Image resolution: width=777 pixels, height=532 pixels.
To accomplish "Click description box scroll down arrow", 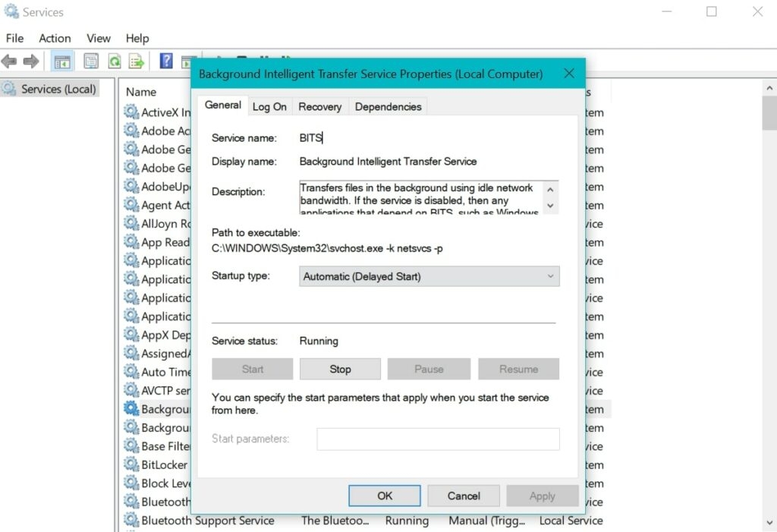I will click(x=550, y=205).
